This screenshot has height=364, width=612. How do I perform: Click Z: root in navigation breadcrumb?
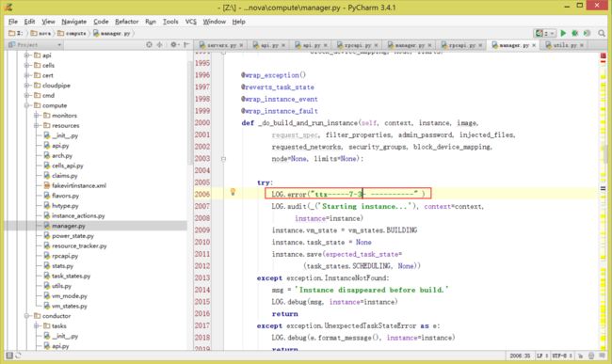point(16,34)
